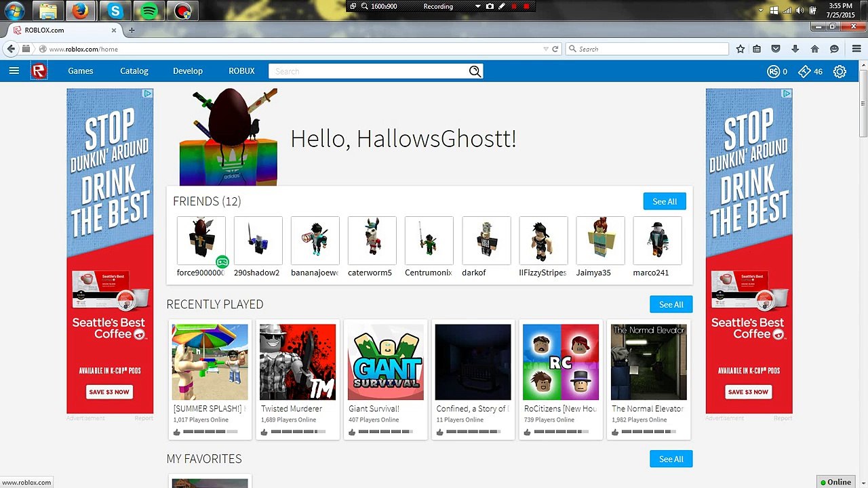Viewport: 868px width, 488px height.
Task: Open the ROBUX menu item
Action: pyautogui.click(x=241, y=71)
